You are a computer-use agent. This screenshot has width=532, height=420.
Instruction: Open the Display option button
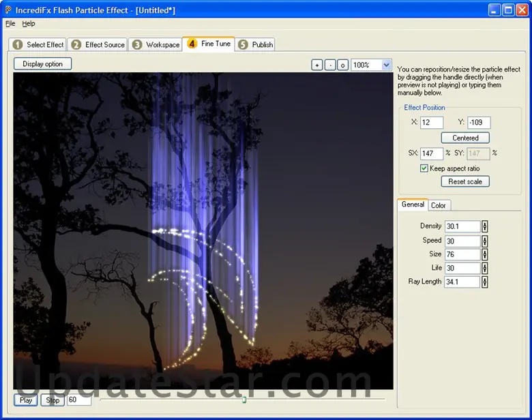pos(42,64)
